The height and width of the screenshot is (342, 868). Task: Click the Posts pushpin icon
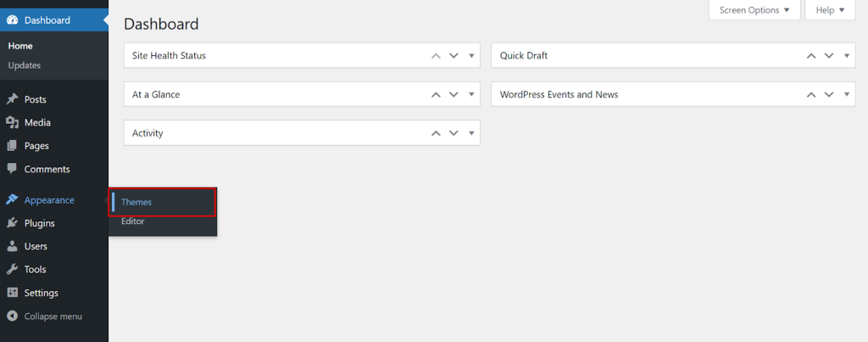pos(12,99)
